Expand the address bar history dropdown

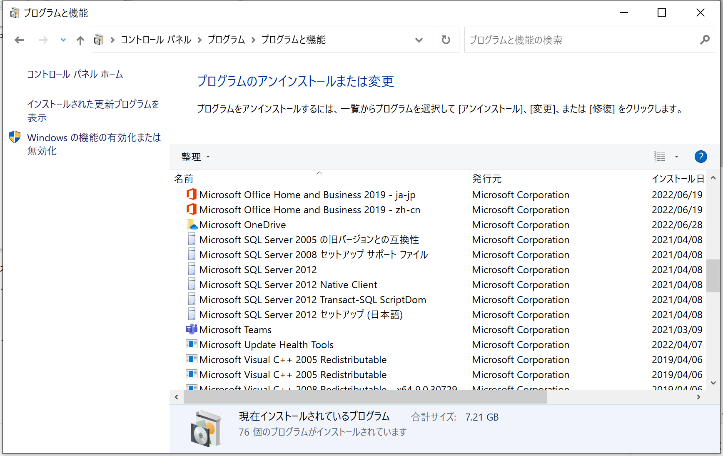coord(419,40)
